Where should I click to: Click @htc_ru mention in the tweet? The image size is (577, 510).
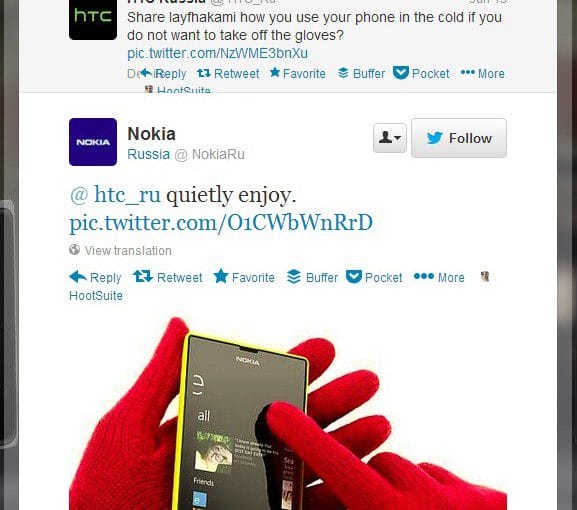coord(115,195)
